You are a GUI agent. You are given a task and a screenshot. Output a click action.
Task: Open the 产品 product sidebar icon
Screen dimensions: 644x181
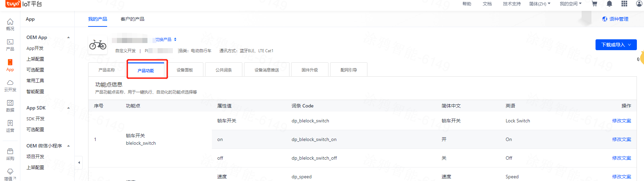(10, 45)
